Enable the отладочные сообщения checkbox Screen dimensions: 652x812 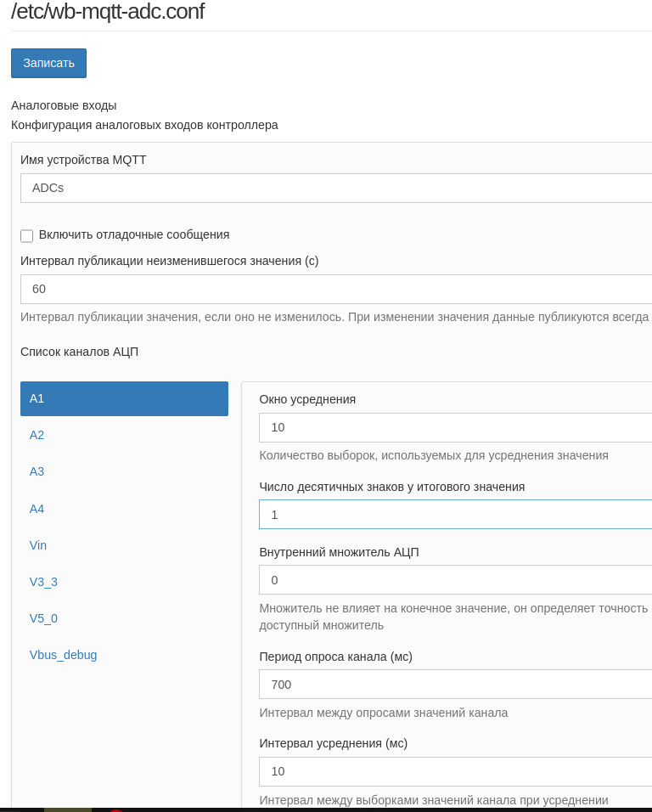click(x=27, y=236)
